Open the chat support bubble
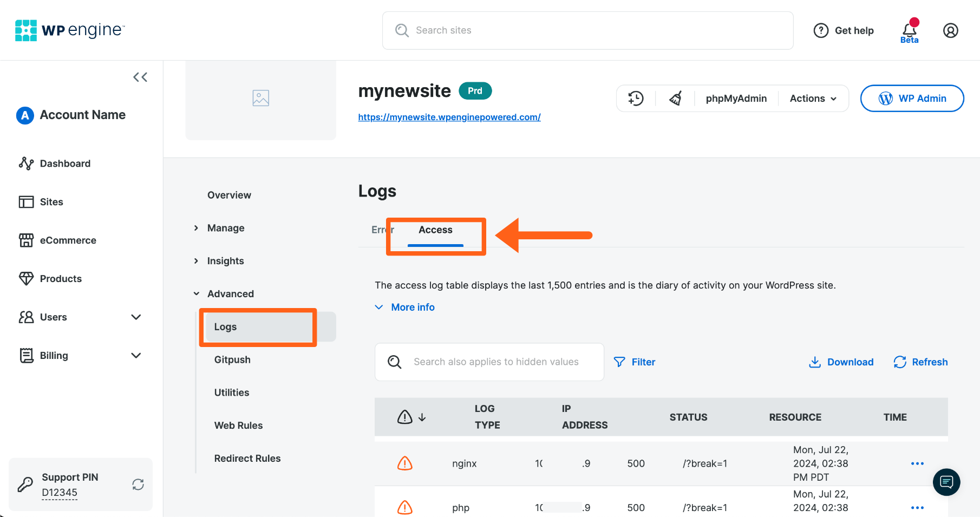 coord(946,482)
